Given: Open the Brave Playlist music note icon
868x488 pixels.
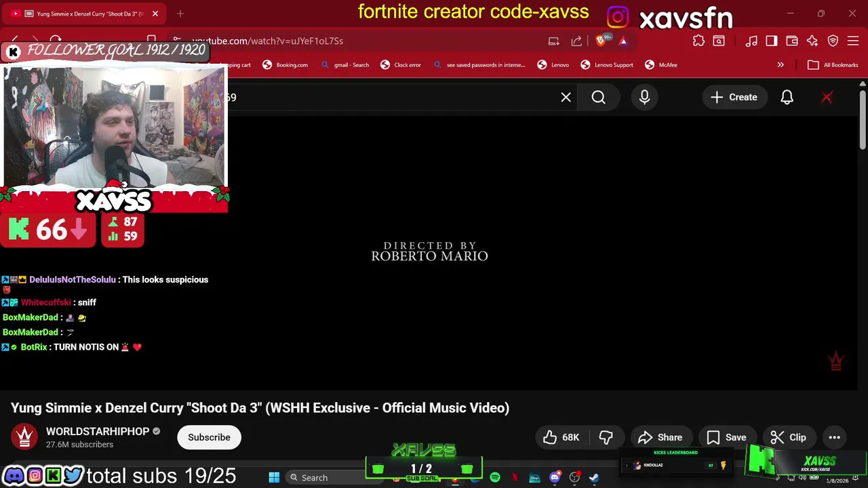Looking at the screenshot, I should (751, 41).
